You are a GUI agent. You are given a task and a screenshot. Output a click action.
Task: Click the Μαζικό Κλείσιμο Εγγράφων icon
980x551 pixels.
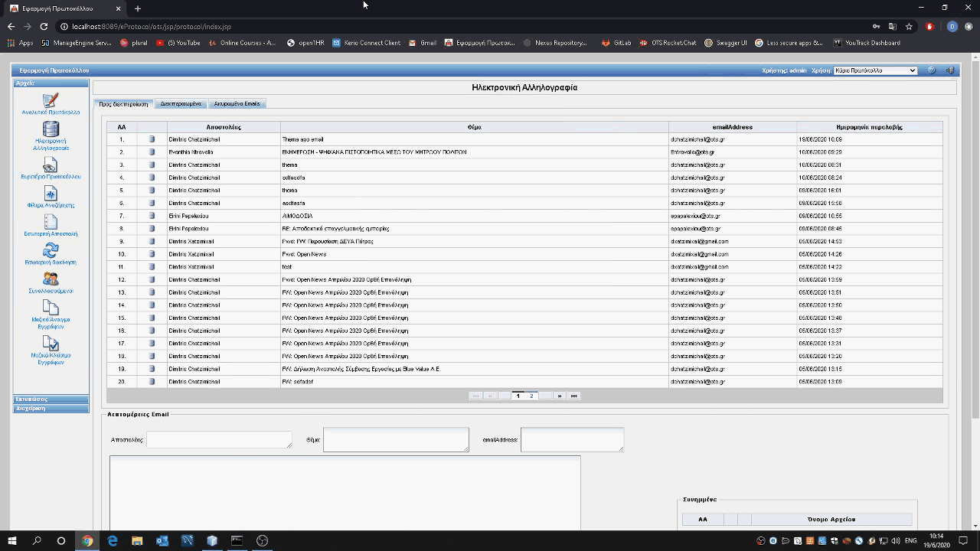pyautogui.click(x=51, y=344)
